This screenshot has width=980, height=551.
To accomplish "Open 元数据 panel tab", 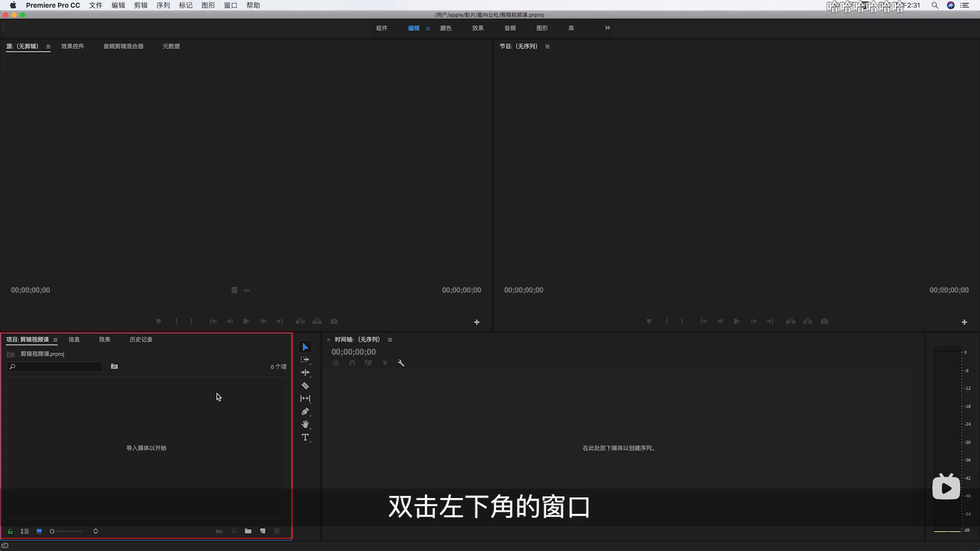I will [171, 46].
